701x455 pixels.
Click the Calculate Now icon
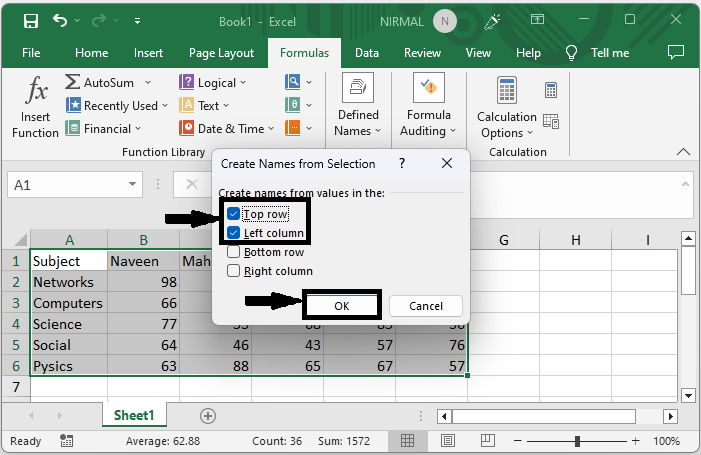551,91
